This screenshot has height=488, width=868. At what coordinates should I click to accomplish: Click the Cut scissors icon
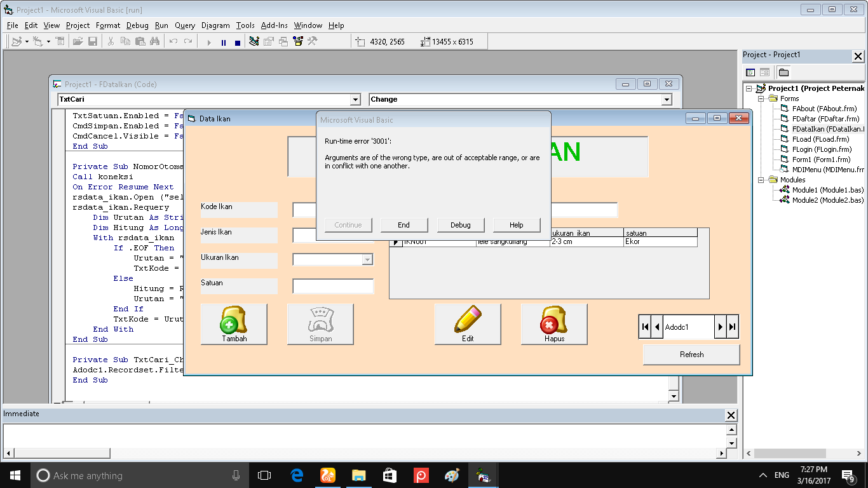pyautogui.click(x=111, y=42)
